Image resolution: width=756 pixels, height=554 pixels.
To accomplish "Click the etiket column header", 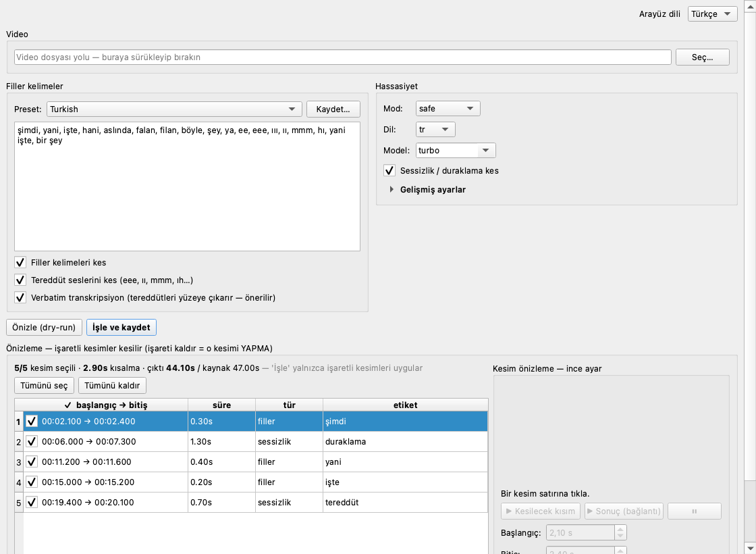I will [x=406, y=405].
